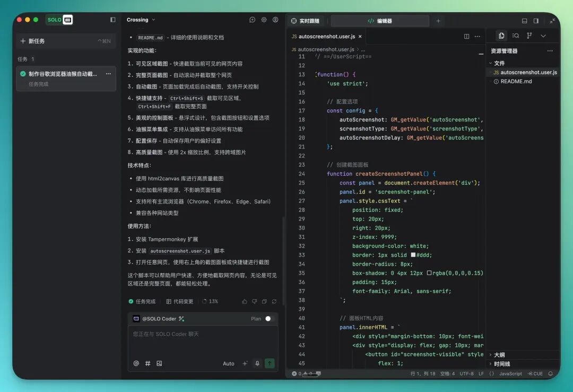Toggle the Plan mode switch
573x392 pixels.
[x=270, y=319]
